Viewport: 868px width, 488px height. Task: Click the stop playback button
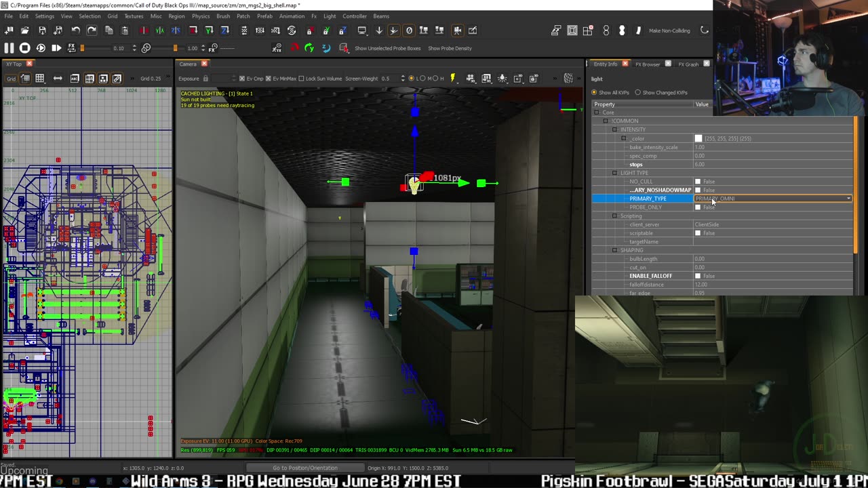coord(24,48)
